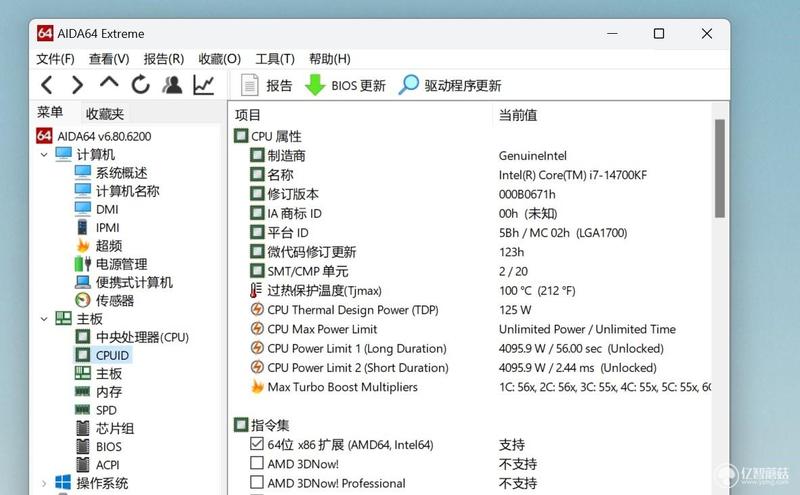Screen dimensions: 800x495
Task: Click the magnifier icon for 驱动程序更新
Action: point(408,85)
